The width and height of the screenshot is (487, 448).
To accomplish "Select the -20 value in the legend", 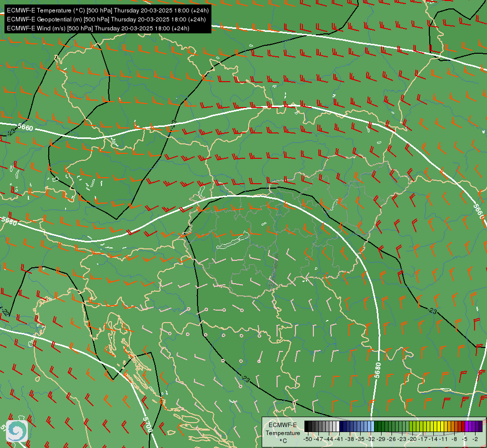I will point(412,439).
